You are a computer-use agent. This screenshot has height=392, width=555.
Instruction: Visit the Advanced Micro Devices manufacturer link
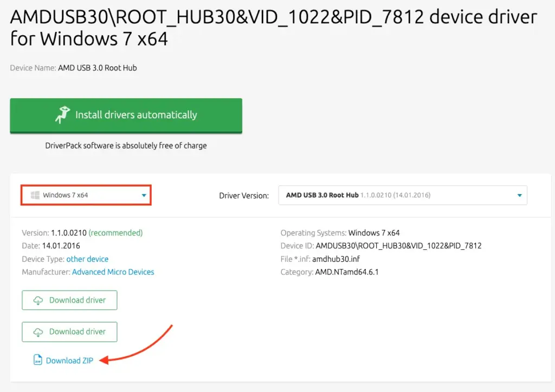(x=113, y=272)
